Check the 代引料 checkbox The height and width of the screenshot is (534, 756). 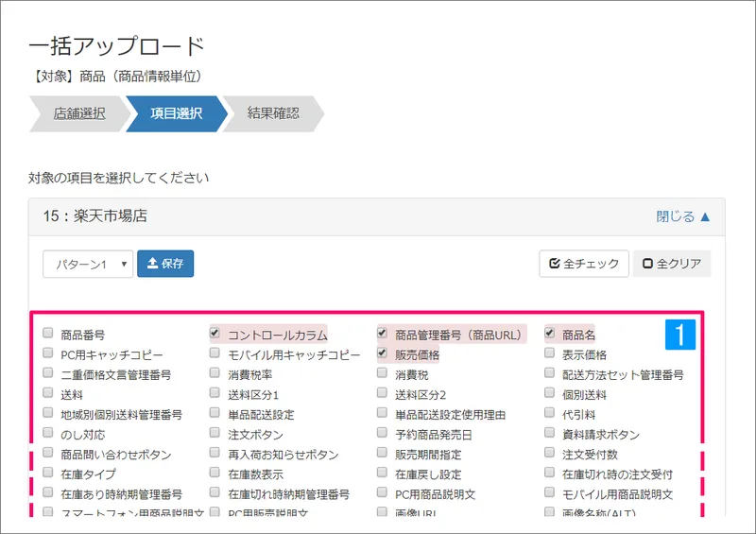click(549, 412)
